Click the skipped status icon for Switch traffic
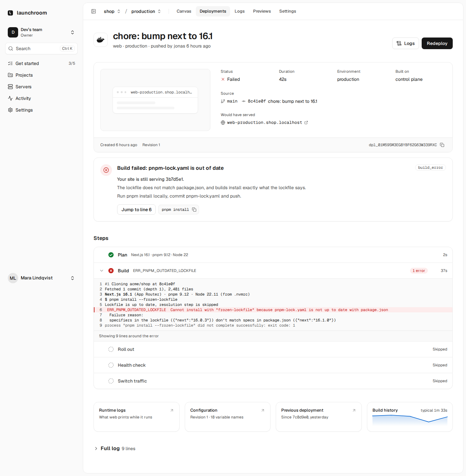 [x=111, y=381]
